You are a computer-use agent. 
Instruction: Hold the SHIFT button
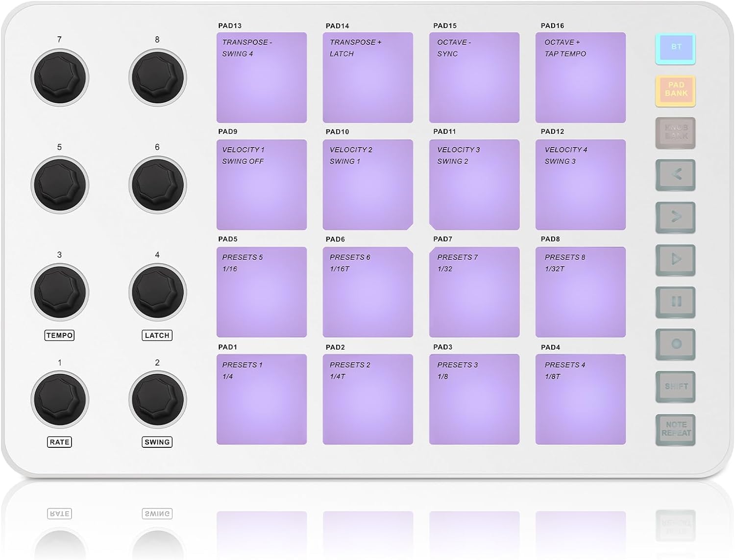(x=675, y=386)
